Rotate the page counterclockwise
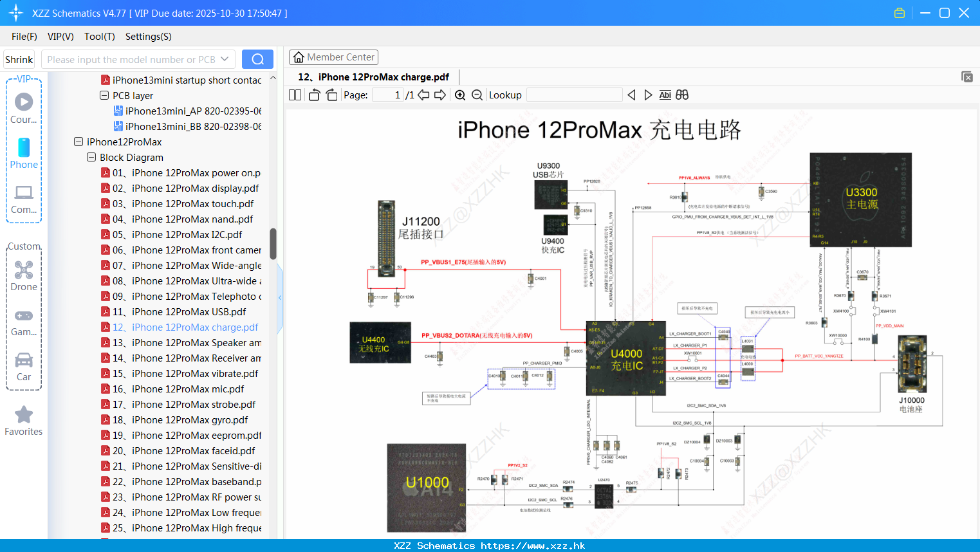The width and height of the screenshot is (980, 552). click(315, 95)
